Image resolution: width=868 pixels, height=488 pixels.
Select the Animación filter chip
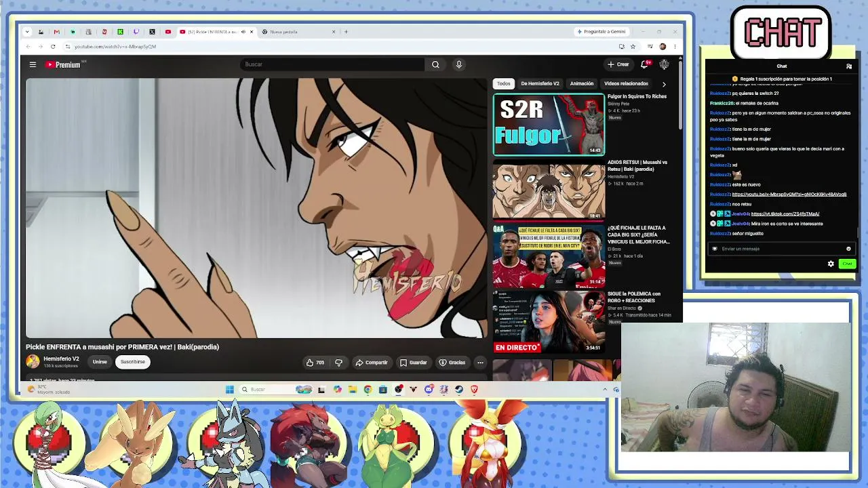point(582,83)
